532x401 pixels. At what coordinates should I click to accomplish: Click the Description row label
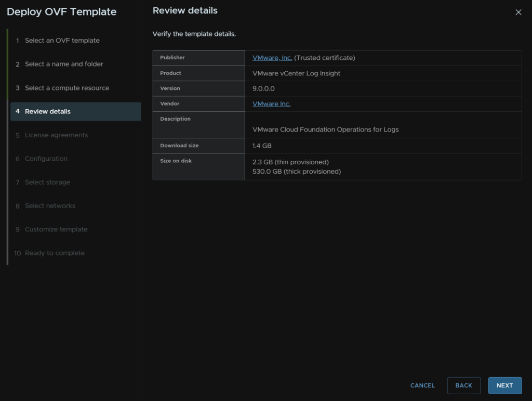click(x=175, y=119)
